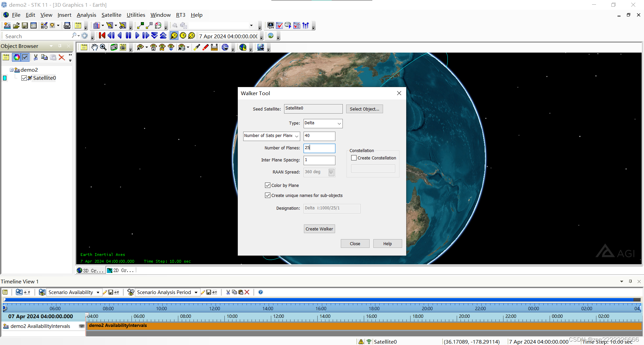
Task: Open the Utilities menu
Action: [x=136, y=15]
